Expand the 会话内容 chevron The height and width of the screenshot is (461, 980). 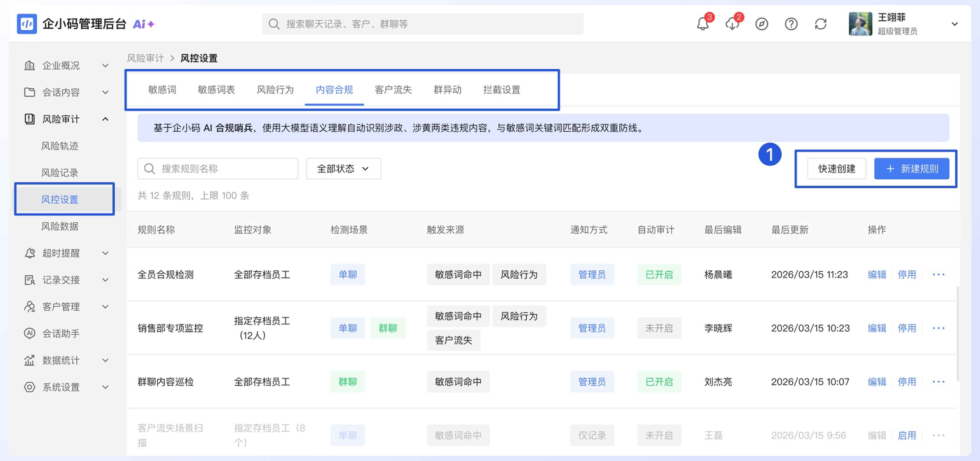(x=105, y=92)
